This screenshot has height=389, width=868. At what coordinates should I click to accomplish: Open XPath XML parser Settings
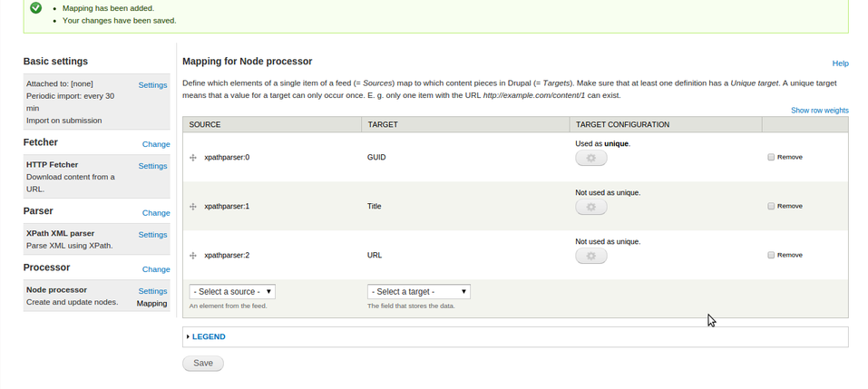pyautogui.click(x=152, y=235)
